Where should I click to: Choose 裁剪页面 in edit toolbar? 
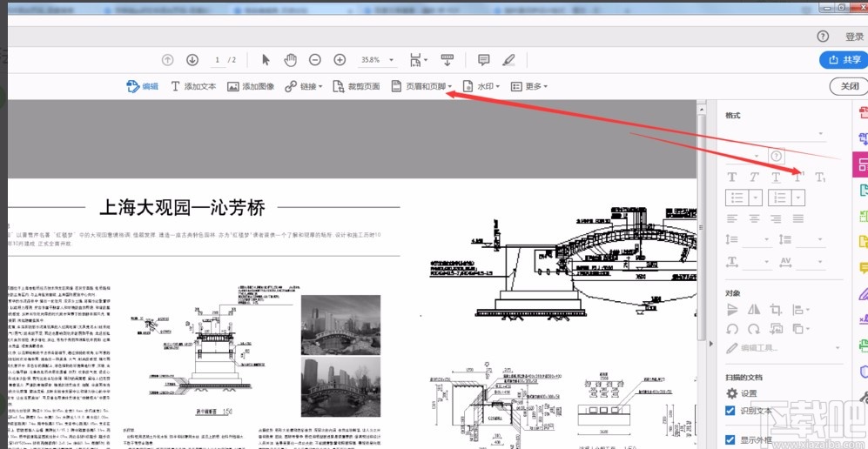[x=356, y=86]
